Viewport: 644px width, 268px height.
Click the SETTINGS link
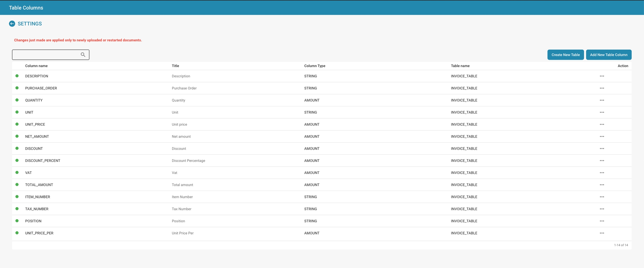tap(30, 24)
